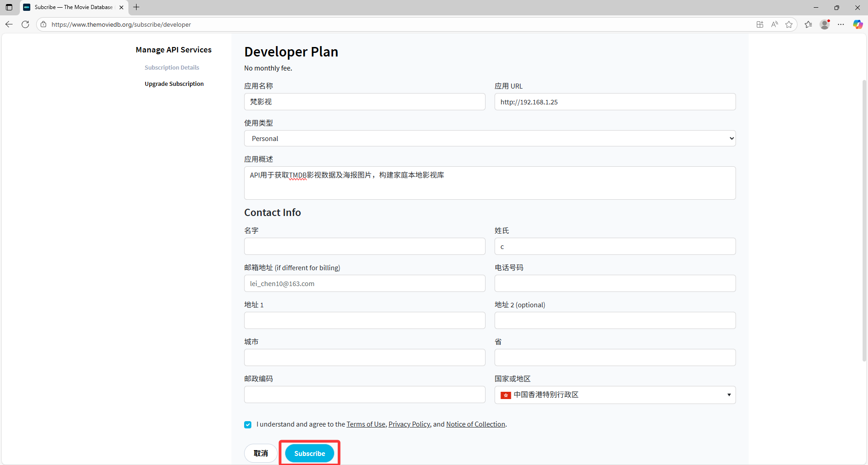The height and width of the screenshot is (465, 868).
Task: Open the browser profile avatar
Action: click(x=825, y=24)
